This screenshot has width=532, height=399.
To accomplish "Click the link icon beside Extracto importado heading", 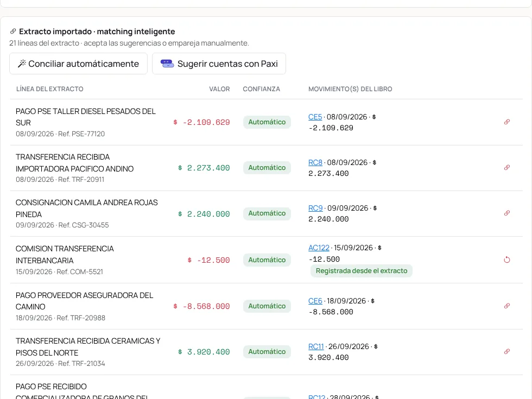I will pos(13,31).
